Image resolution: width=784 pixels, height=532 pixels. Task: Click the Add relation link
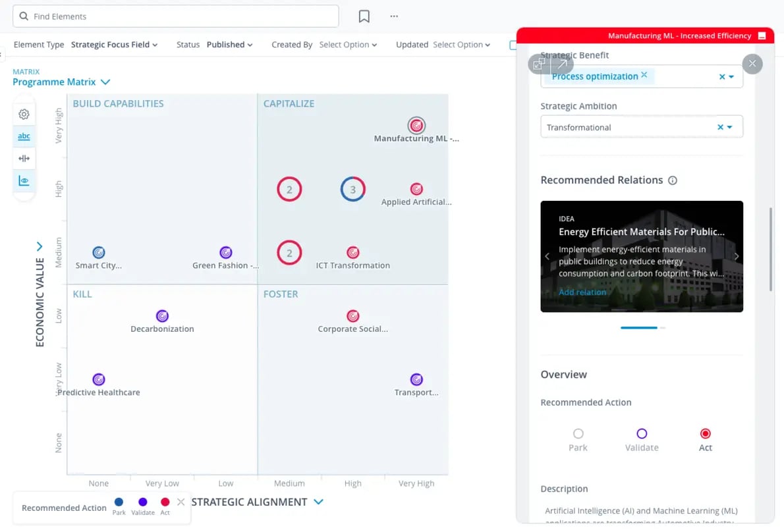coord(582,292)
